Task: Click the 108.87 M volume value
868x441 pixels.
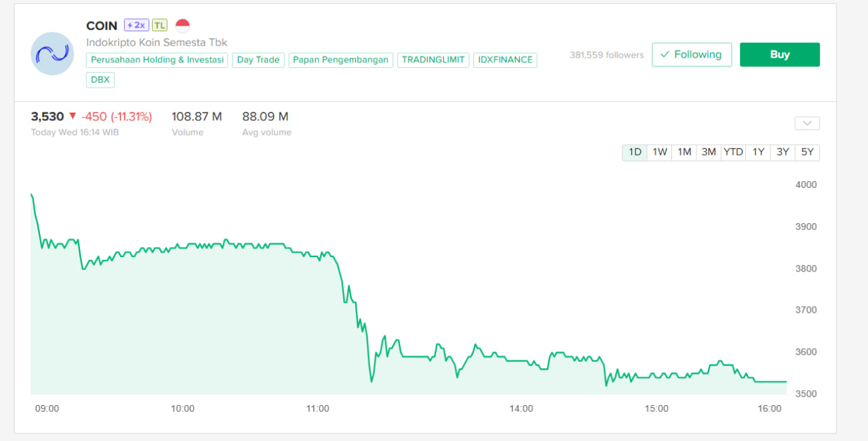Action: [197, 117]
